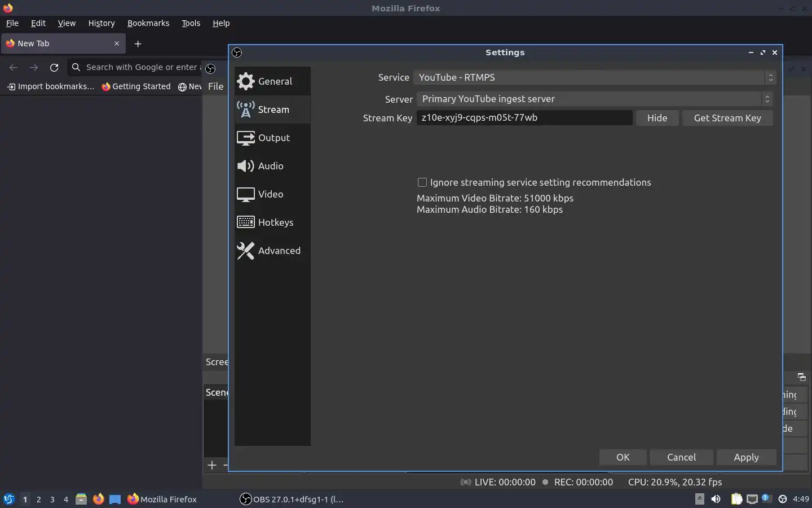This screenshot has height=508, width=812.
Task: Click OK in Settings dialog
Action: point(623,457)
